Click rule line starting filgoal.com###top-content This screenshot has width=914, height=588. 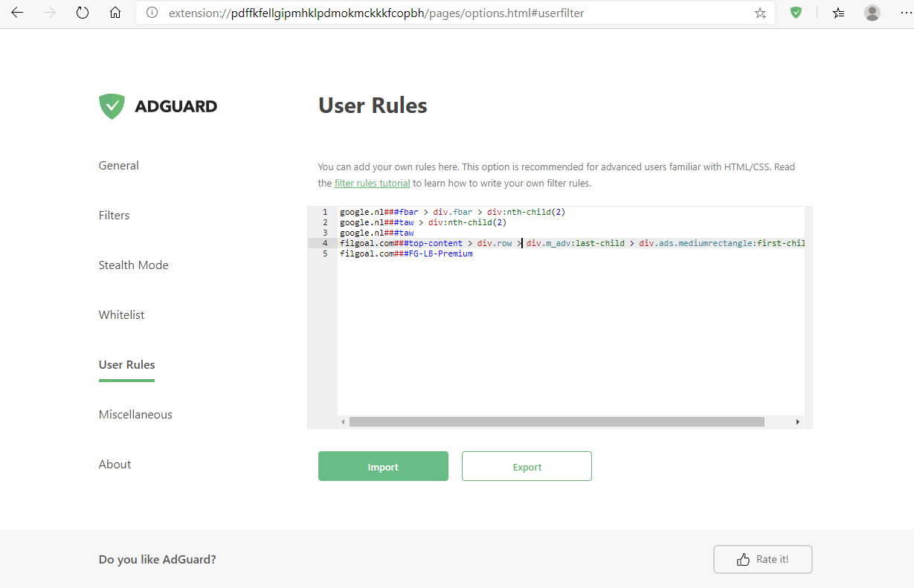pos(572,243)
